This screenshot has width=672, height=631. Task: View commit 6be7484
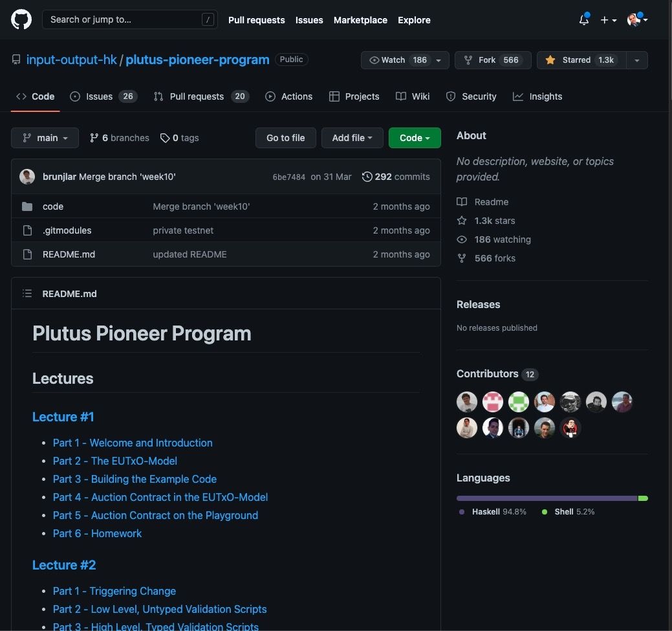point(289,177)
